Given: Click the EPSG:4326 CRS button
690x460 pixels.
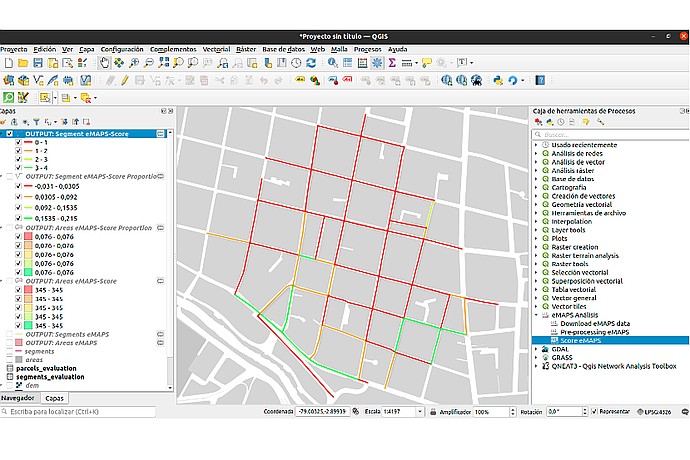Looking at the screenshot, I should [x=654, y=412].
